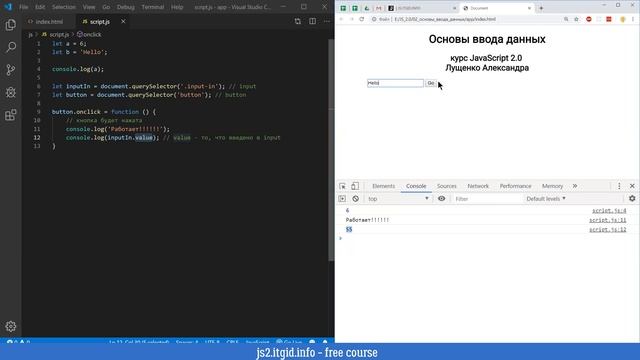Open the Selection menu
This screenshot has height=360, width=640.
64,7
